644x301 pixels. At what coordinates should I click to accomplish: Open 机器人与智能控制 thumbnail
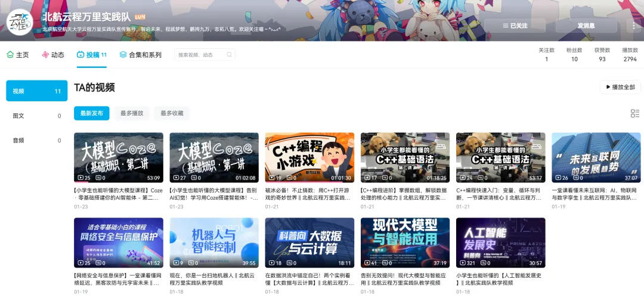[214, 243]
